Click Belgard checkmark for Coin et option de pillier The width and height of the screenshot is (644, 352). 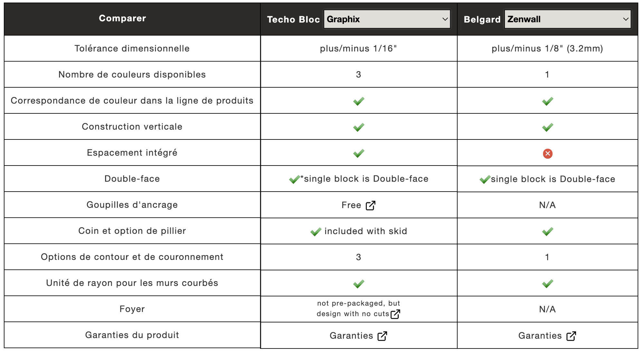coord(547,232)
